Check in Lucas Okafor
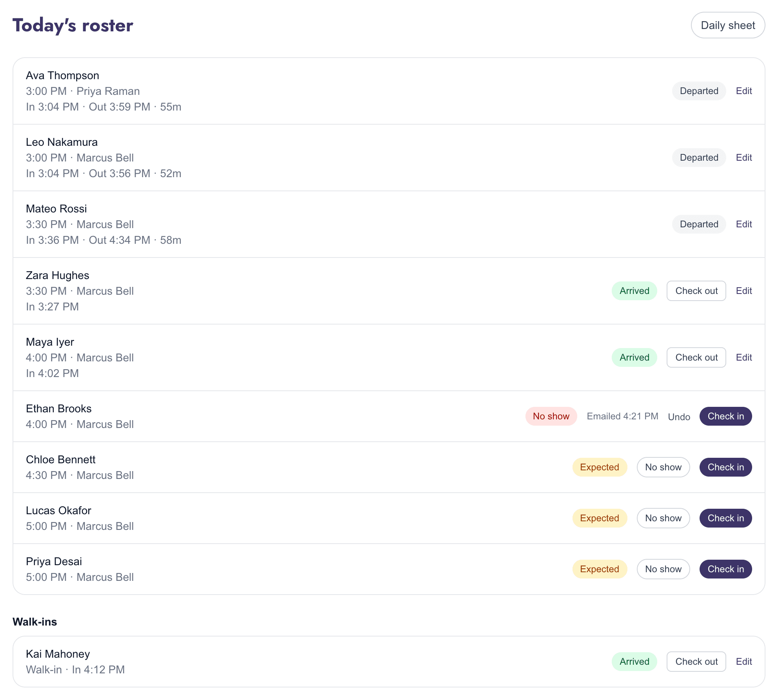 click(x=726, y=518)
